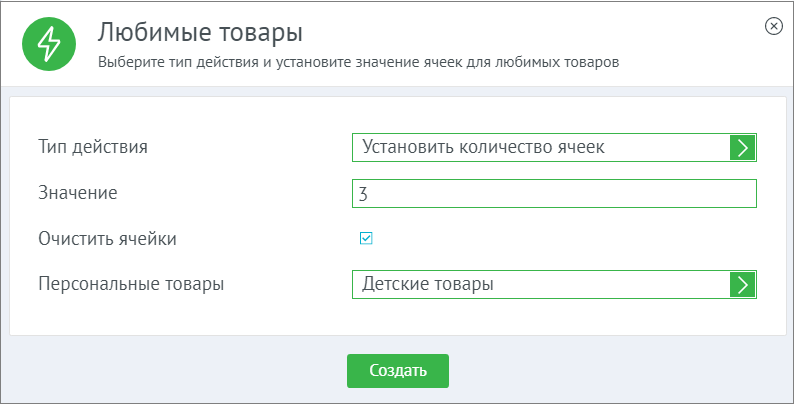Click the Персональные товары label
This screenshot has width=794, height=404.
[131, 284]
